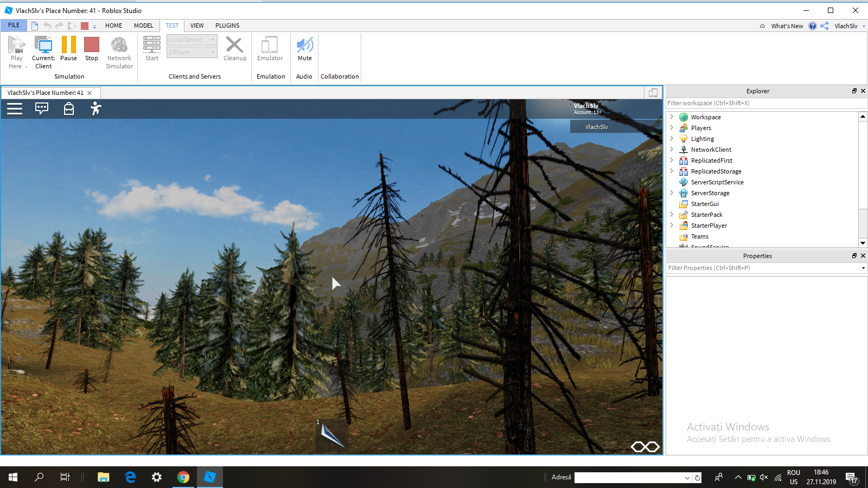Open Roblox Studio from the Windows taskbar

tap(209, 477)
